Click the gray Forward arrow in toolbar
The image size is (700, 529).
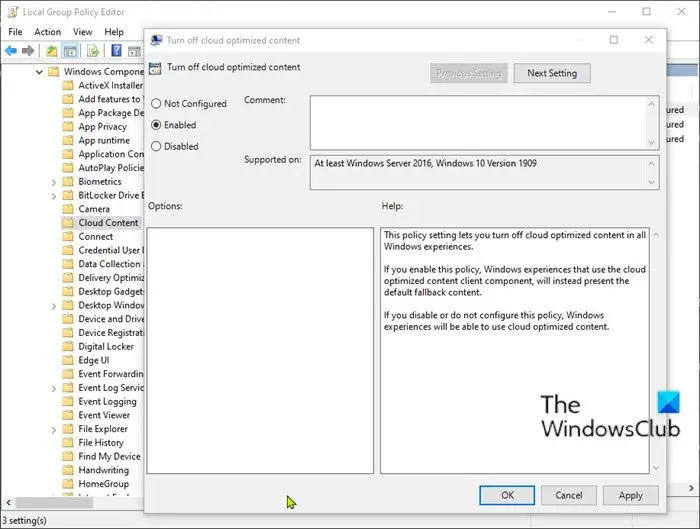point(28,51)
